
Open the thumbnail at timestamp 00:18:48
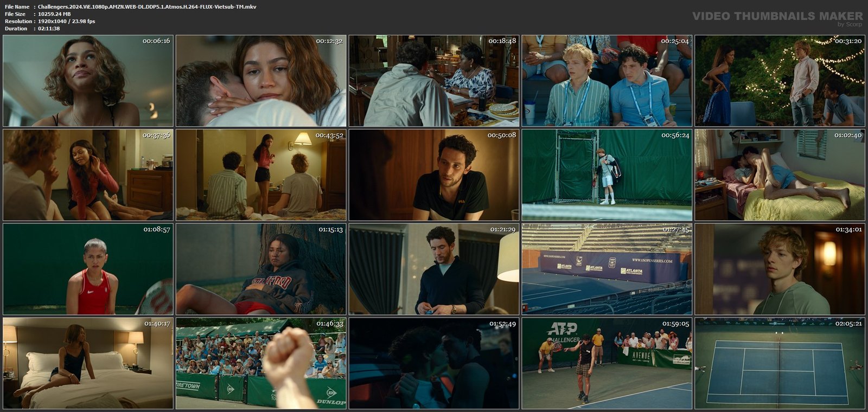point(434,81)
